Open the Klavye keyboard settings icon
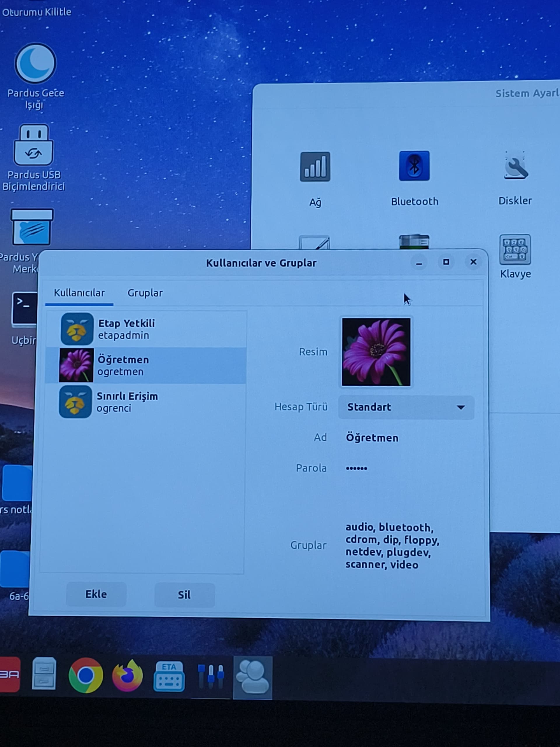Viewport: 560px width, 747px height. coord(515,250)
